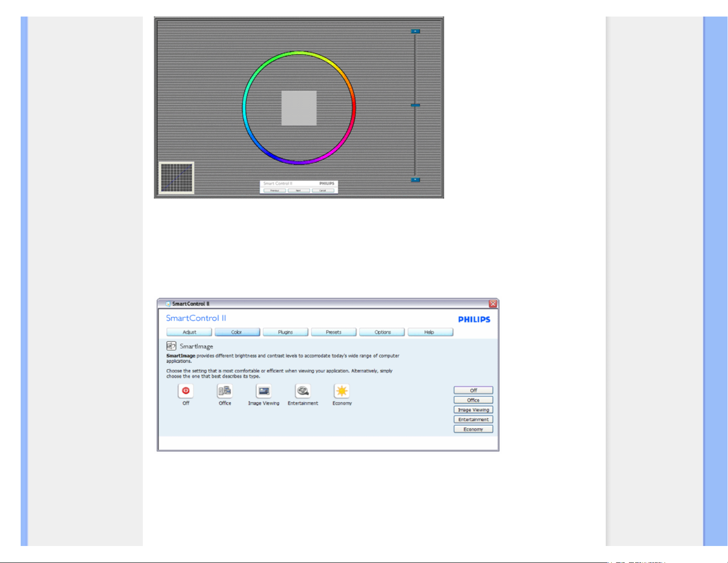This screenshot has width=728, height=563.
Task: Open the Plugins tab
Action: click(285, 332)
